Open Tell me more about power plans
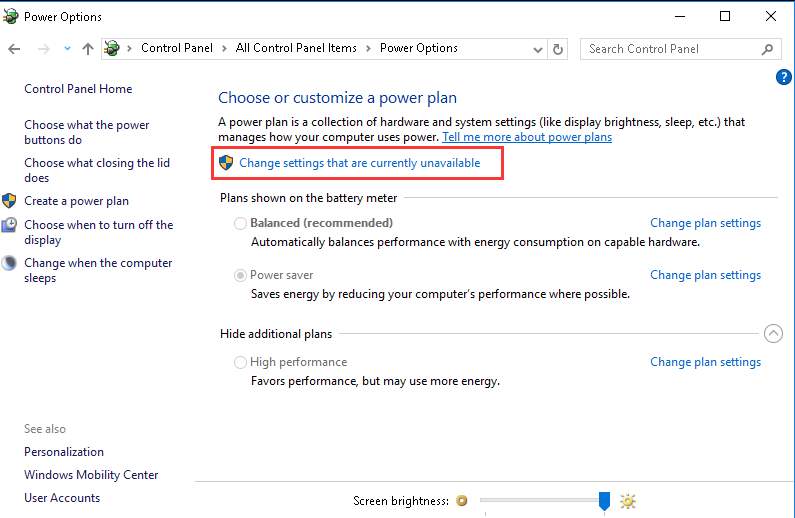Image resolution: width=795 pixels, height=518 pixels. [x=527, y=137]
